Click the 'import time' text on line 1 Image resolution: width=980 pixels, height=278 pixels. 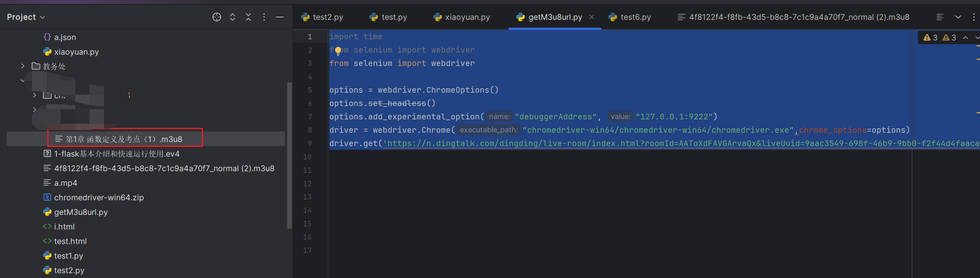[x=356, y=37]
